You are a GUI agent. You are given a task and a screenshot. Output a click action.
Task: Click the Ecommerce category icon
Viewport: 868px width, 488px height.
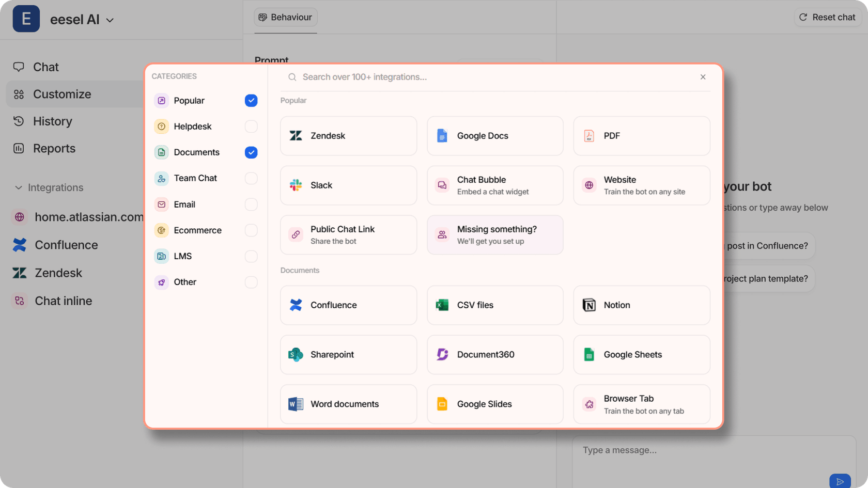(162, 230)
